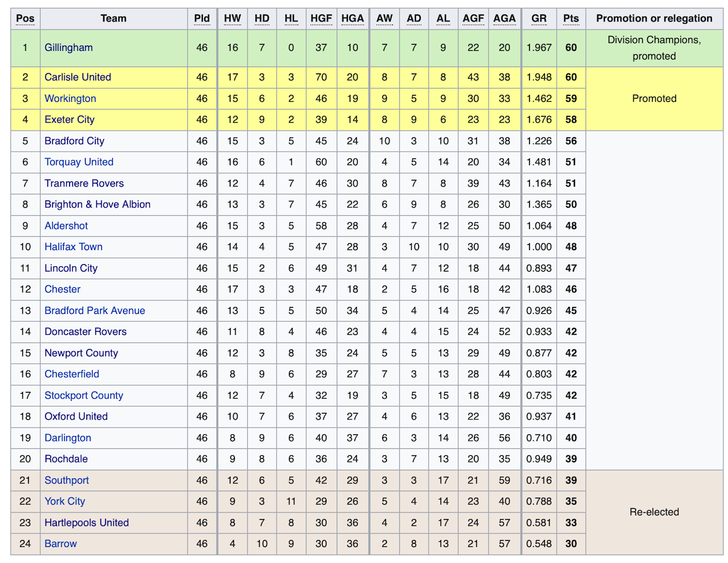This screenshot has width=728, height=563.
Task: Click Bradford Park Avenue's points 45
Action: point(571,311)
